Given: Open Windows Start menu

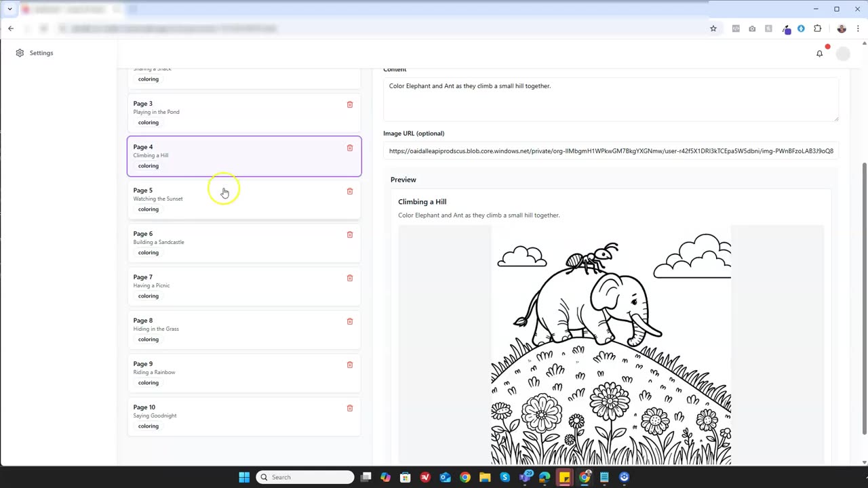Looking at the screenshot, I should (x=244, y=477).
